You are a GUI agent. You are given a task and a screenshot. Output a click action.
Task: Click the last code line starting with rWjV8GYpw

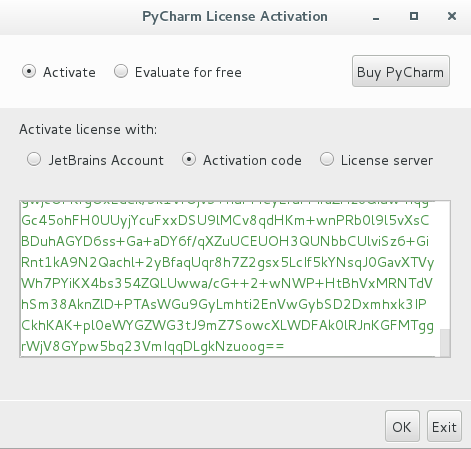tap(152, 347)
